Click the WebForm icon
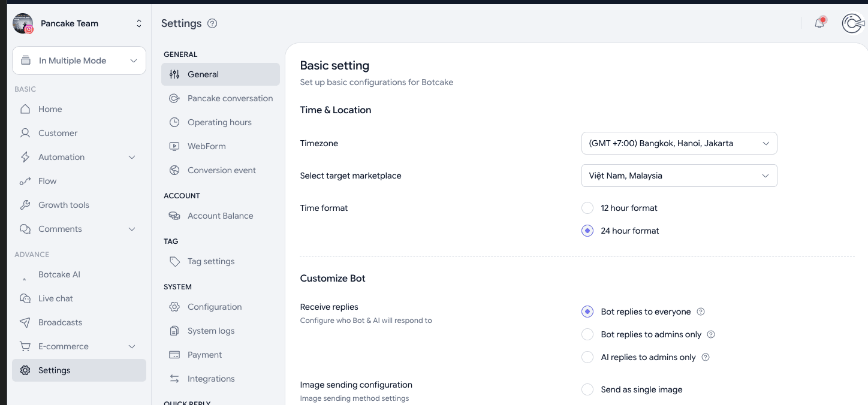 pos(174,146)
